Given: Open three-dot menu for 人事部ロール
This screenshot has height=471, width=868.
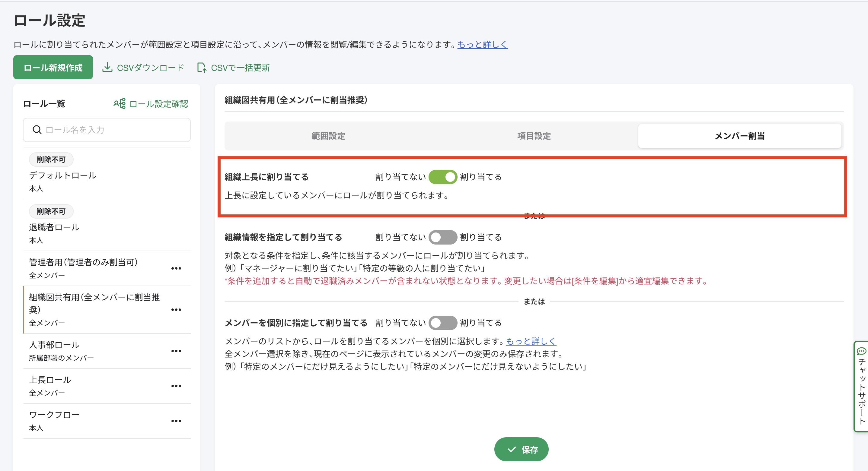Looking at the screenshot, I should click(x=176, y=351).
